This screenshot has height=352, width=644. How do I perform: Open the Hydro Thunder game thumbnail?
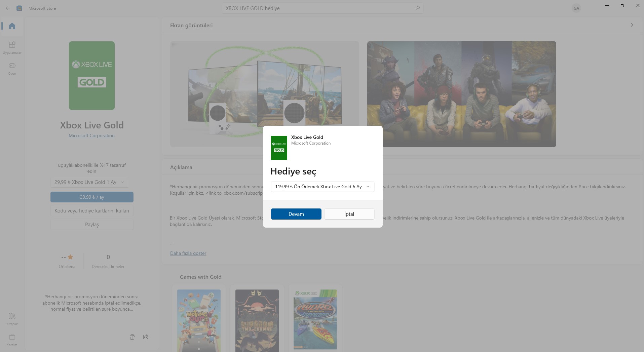pos(315,320)
